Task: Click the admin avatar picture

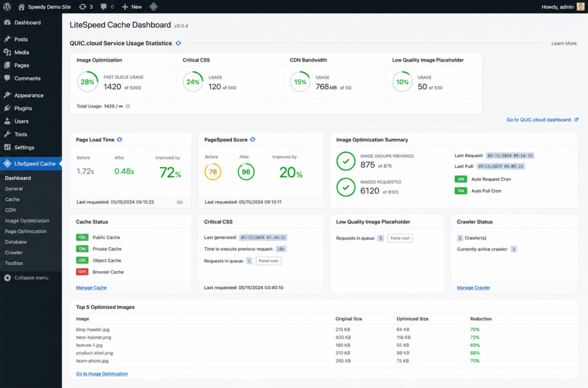Action: pos(581,7)
